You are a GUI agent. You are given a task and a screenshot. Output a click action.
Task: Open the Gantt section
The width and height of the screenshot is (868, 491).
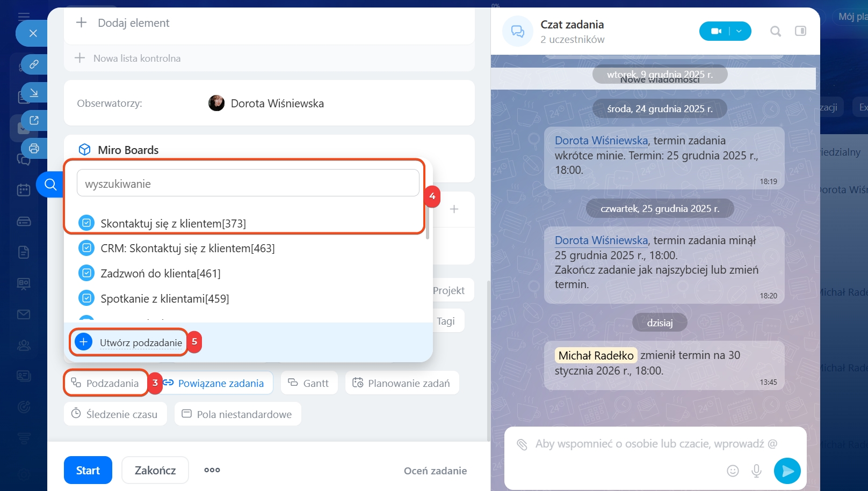(x=309, y=383)
